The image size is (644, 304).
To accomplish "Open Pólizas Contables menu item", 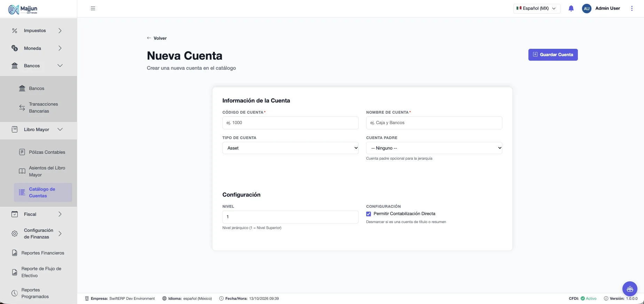I will click(43, 152).
